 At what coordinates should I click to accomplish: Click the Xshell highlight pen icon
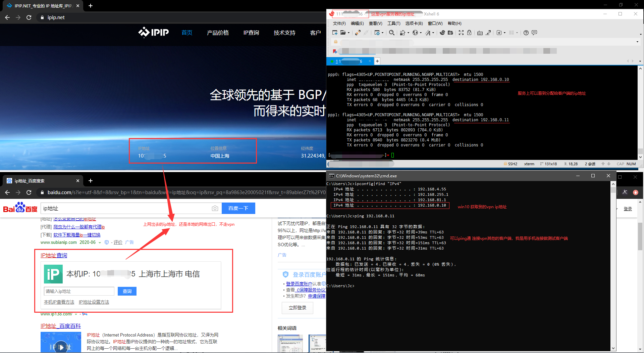[x=488, y=33]
